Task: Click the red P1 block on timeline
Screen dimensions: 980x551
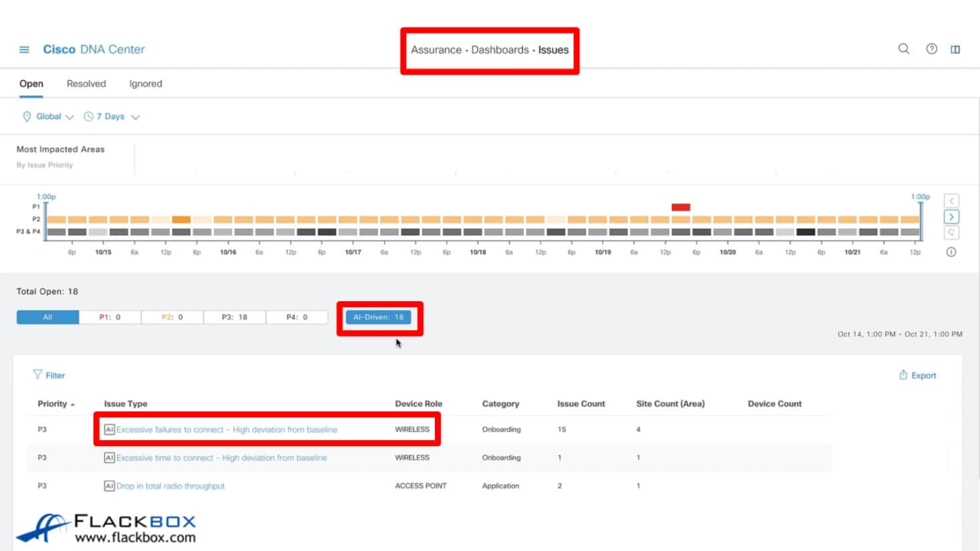Action: (681, 207)
